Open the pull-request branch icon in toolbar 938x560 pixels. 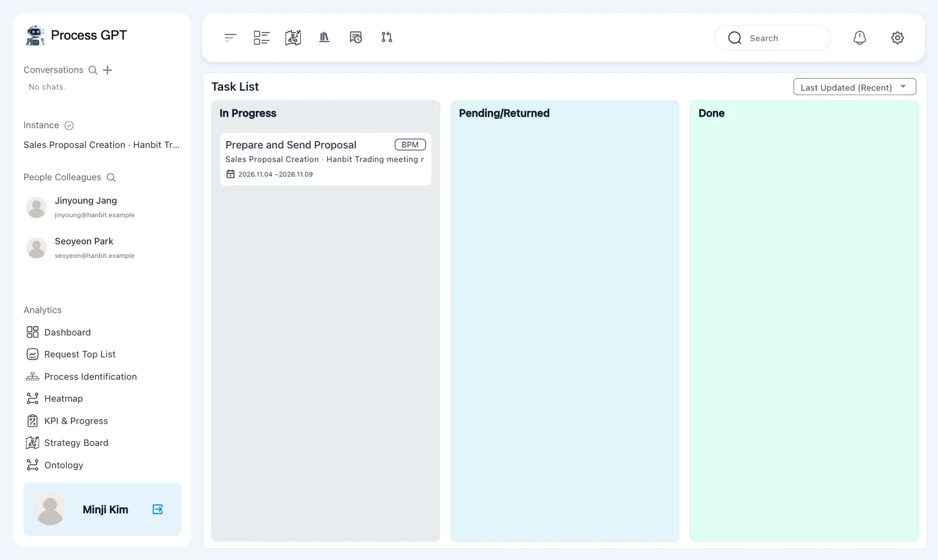coord(387,37)
